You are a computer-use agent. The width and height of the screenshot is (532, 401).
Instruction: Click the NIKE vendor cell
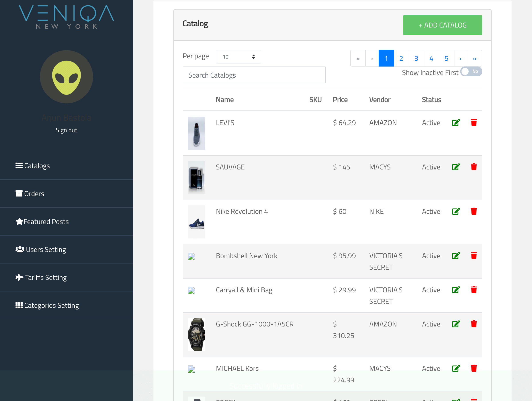coord(376,211)
